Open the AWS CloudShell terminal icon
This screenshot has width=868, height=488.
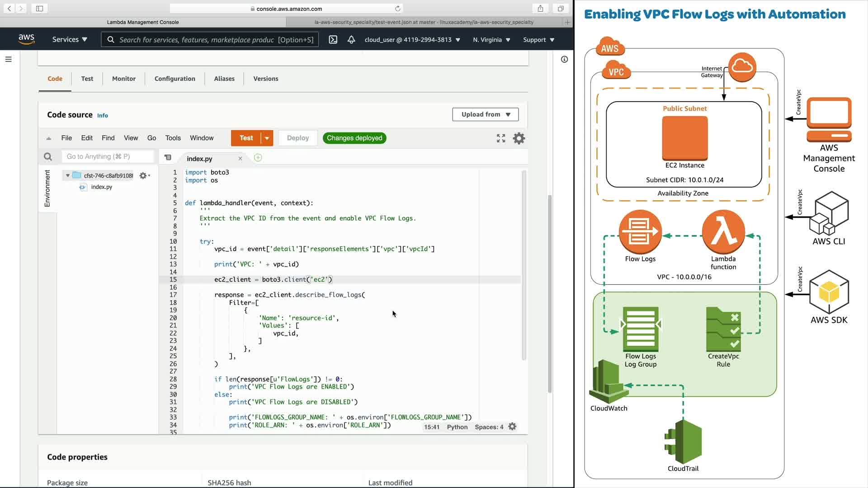tap(333, 40)
